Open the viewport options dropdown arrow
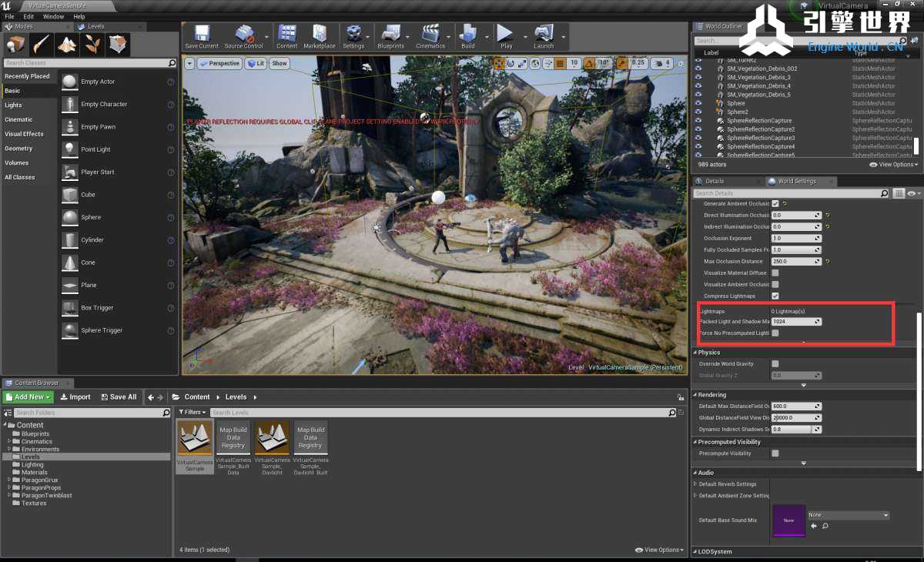This screenshot has width=924, height=562. click(x=190, y=64)
